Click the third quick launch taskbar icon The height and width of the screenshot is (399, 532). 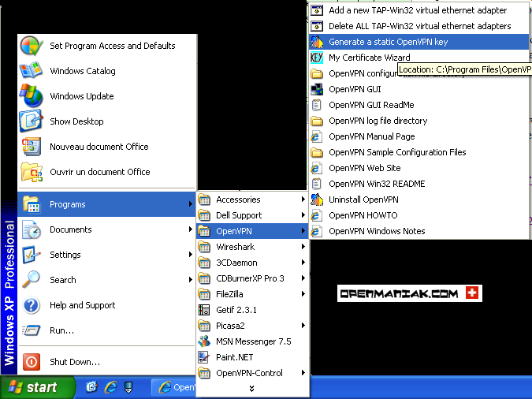click(128, 387)
